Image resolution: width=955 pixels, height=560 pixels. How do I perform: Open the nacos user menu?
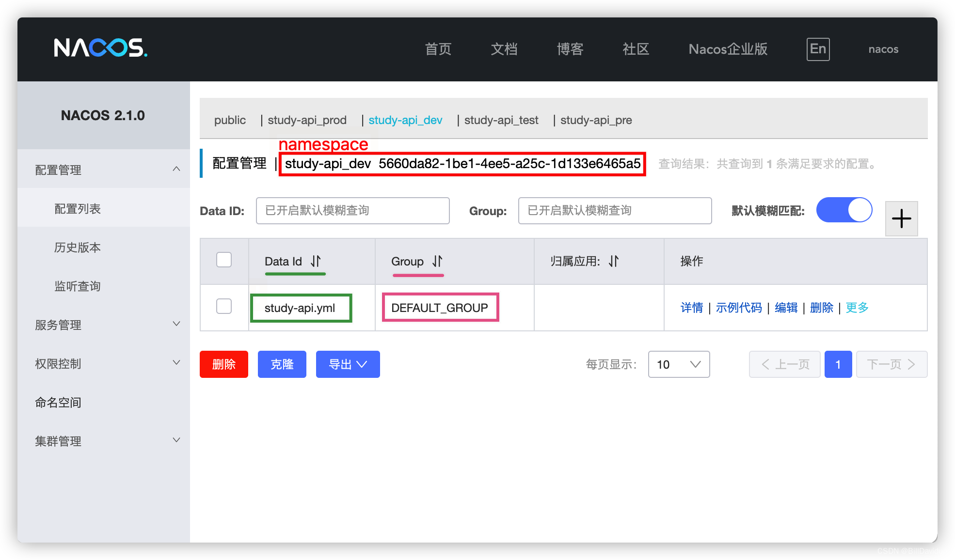[883, 49]
